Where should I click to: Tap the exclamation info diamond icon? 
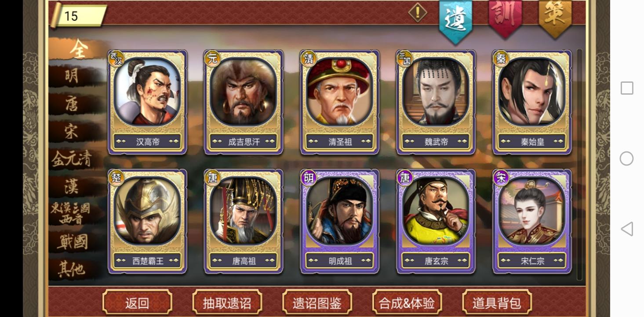point(417,12)
